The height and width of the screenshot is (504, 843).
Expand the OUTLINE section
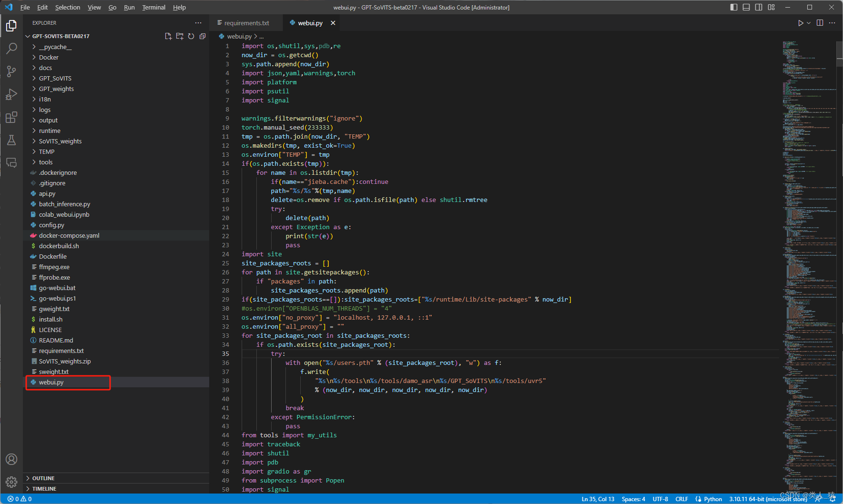click(x=116, y=478)
